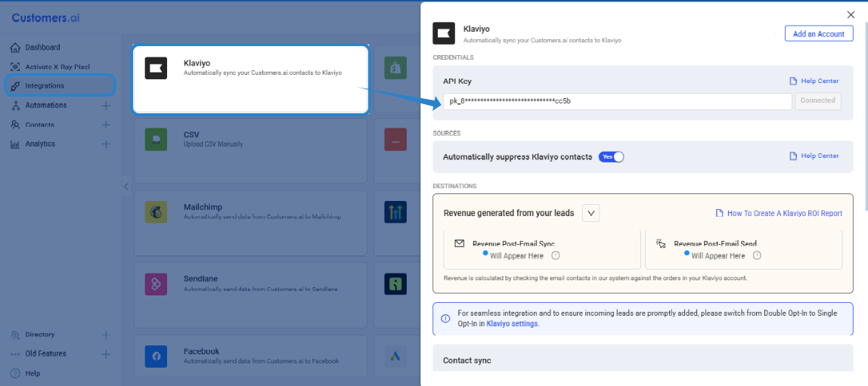Expand Analytics with plus icon

click(107, 144)
